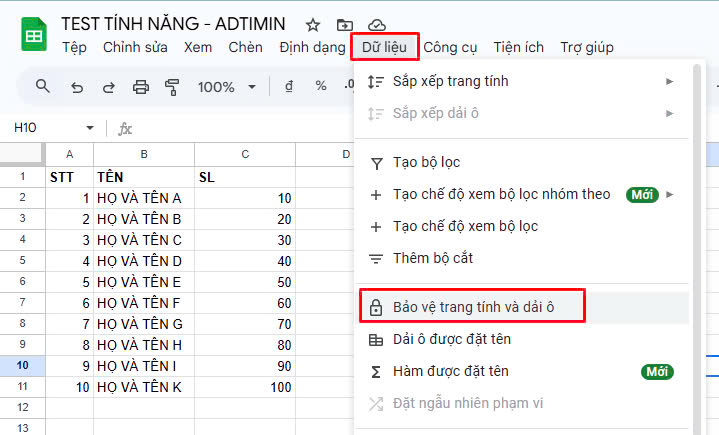The height and width of the screenshot is (435, 719).
Task: Click the Dữ liệu menu
Action: pos(384,47)
